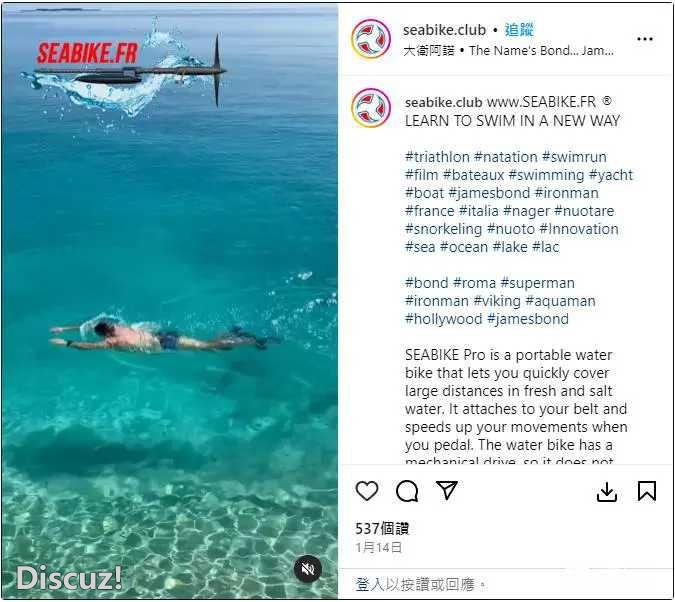The width and height of the screenshot is (675, 602).
Task: Click seabike.club avatar beside caption
Action: [371, 108]
